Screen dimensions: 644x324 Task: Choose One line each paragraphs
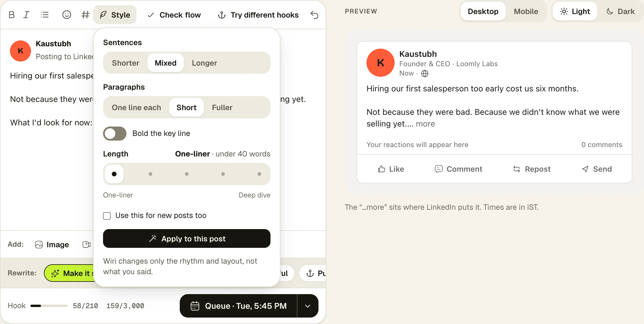136,108
